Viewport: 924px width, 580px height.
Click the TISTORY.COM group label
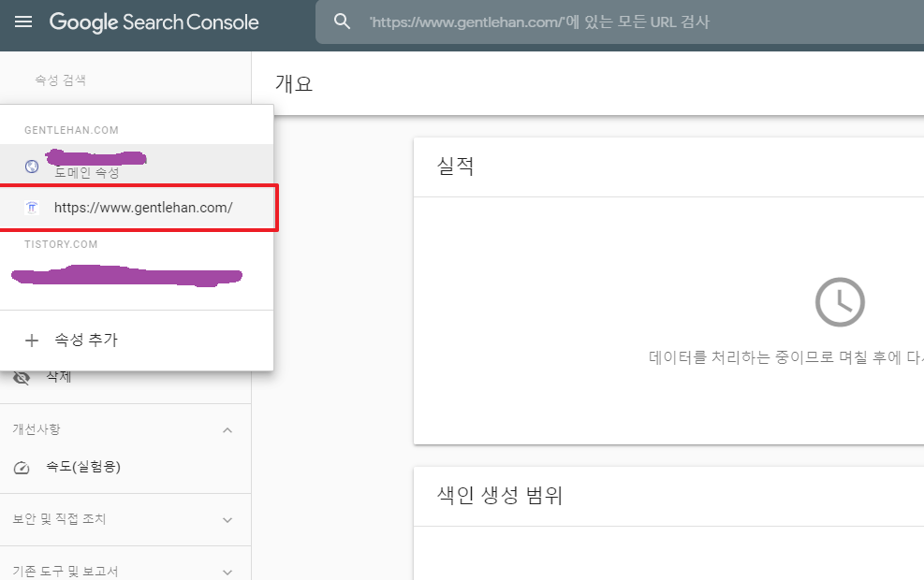click(x=61, y=244)
